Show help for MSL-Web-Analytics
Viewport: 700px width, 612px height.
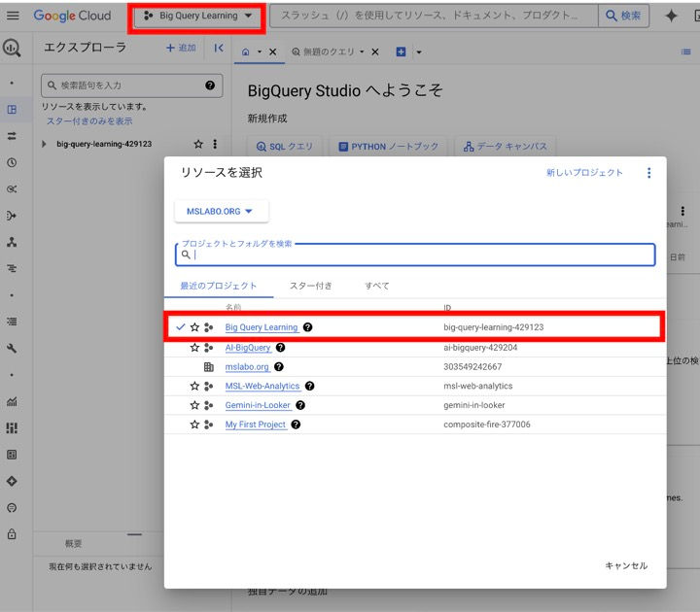[x=309, y=386]
